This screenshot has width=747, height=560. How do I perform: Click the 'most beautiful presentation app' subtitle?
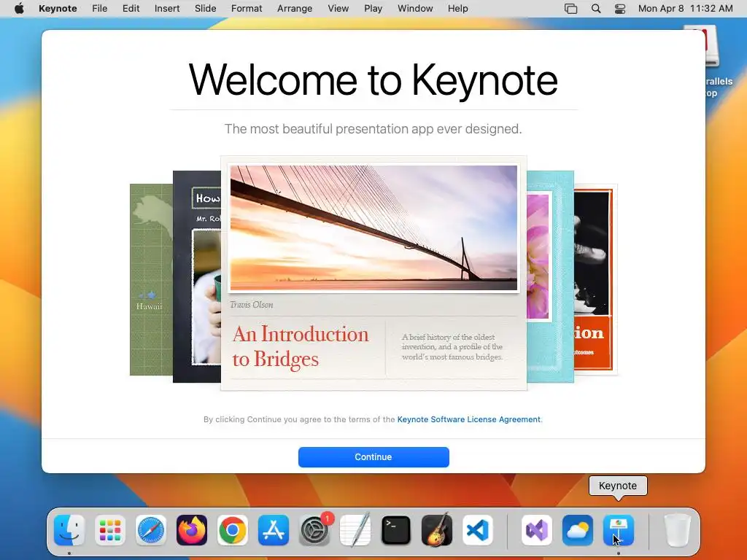(x=373, y=129)
